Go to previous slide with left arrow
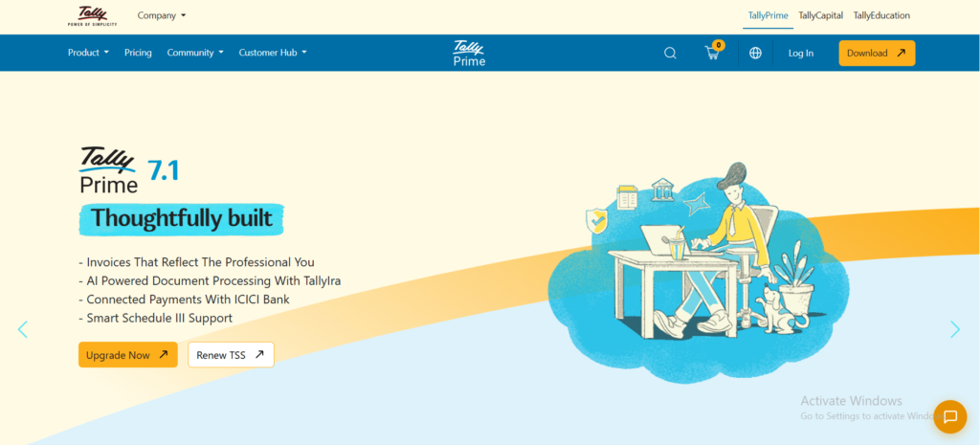This screenshot has width=980, height=445. pos(23,329)
